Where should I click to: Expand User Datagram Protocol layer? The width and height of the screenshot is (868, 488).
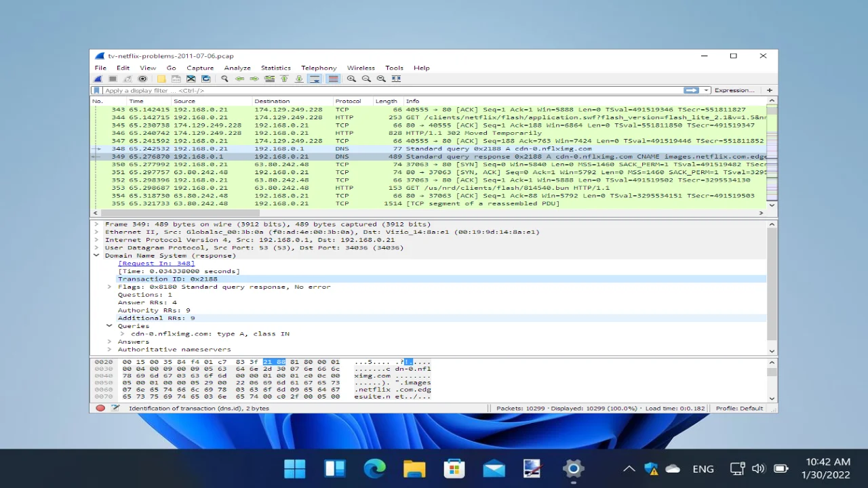(x=96, y=247)
